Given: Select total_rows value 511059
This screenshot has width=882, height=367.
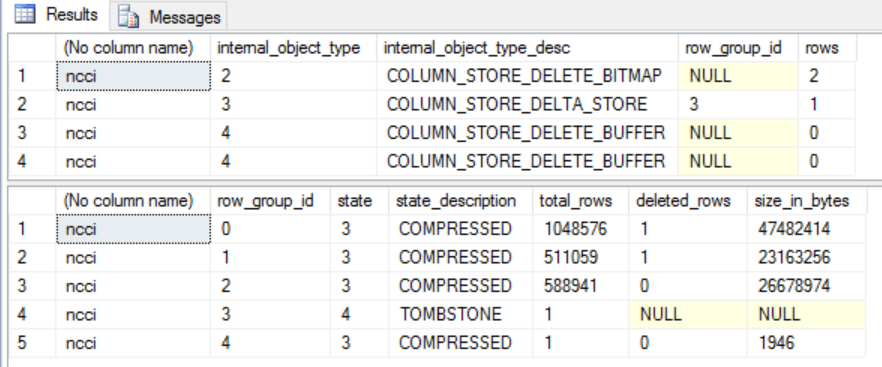Looking at the screenshot, I should click(580, 257).
